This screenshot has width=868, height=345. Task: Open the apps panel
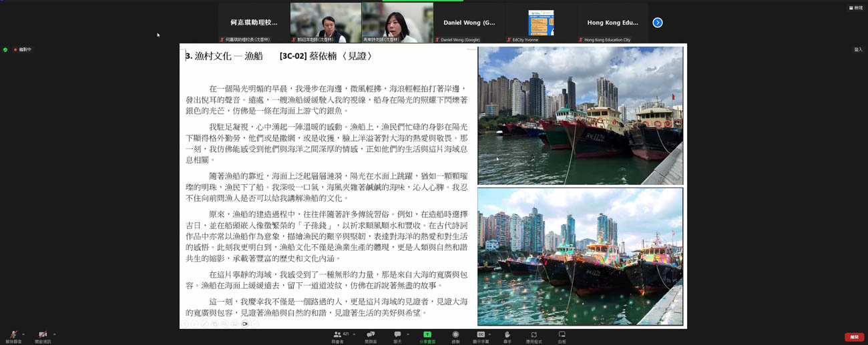pyautogui.click(x=533, y=336)
